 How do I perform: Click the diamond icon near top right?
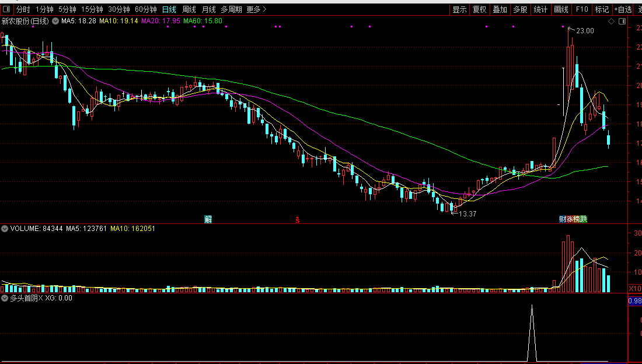pyautogui.click(x=611, y=21)
